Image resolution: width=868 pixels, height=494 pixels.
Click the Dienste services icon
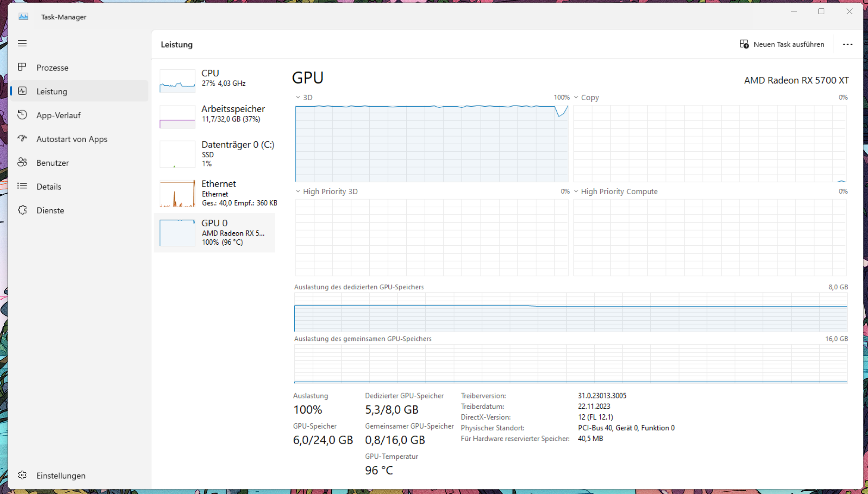tap(22, 210)
